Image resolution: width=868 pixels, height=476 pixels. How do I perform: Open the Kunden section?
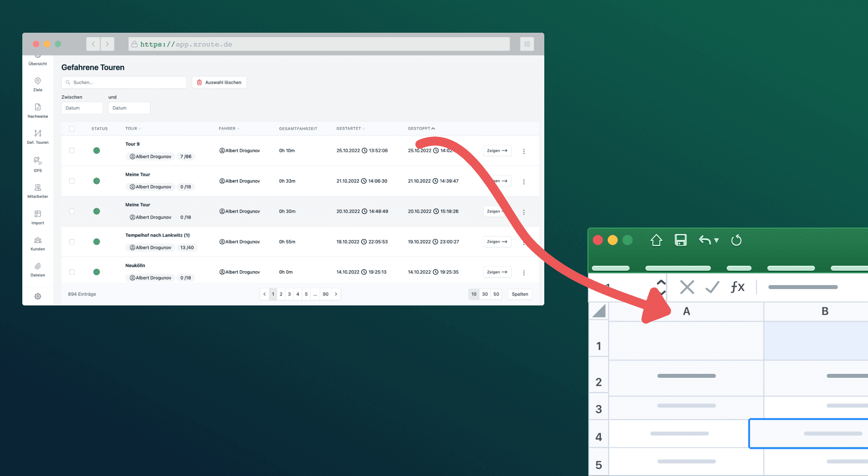click(38, 243)
